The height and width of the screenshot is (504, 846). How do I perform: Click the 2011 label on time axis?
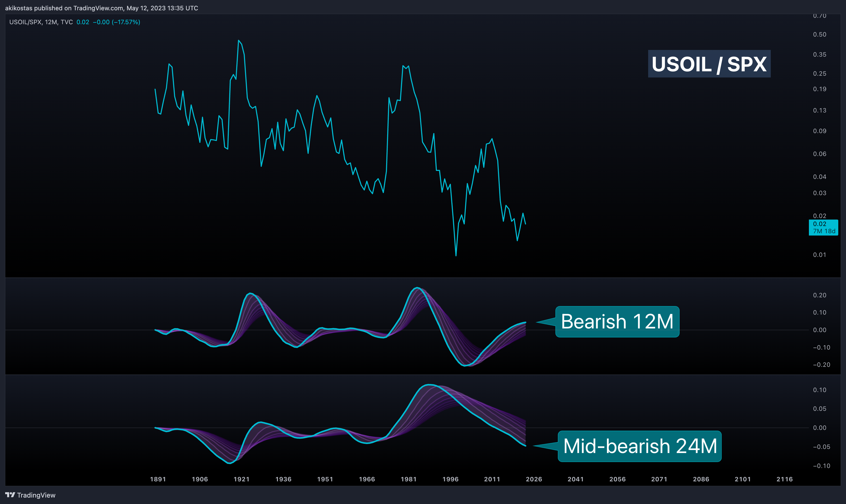(492, 479)
